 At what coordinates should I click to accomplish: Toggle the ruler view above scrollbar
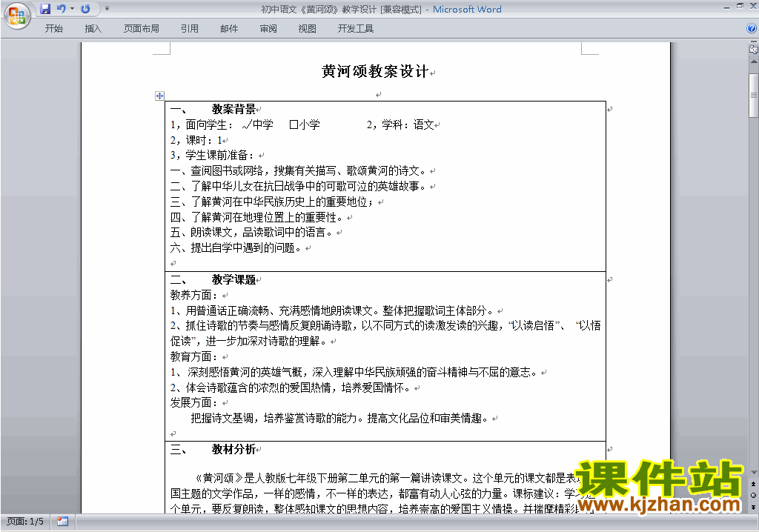pyautogui.click(x=753, y=49)
